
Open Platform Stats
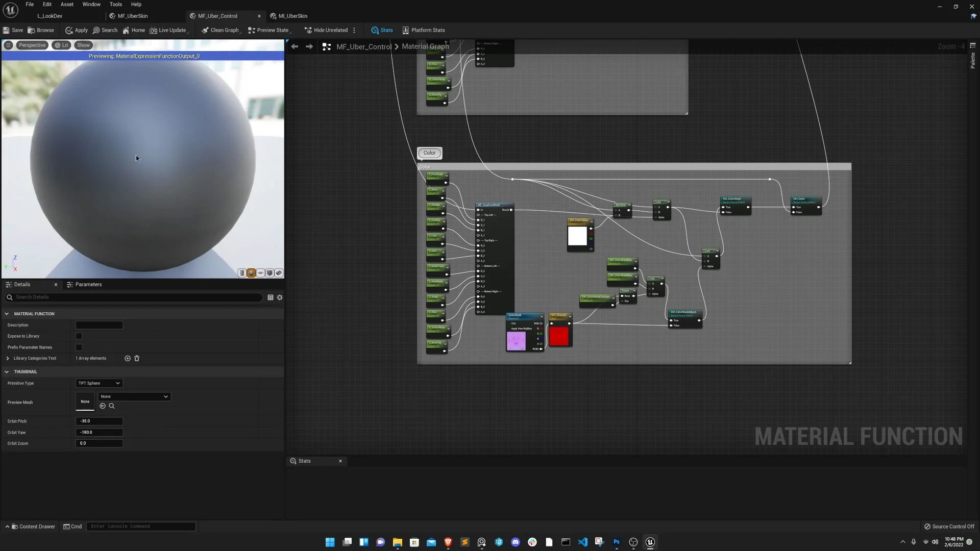click(x=424, y=30)
